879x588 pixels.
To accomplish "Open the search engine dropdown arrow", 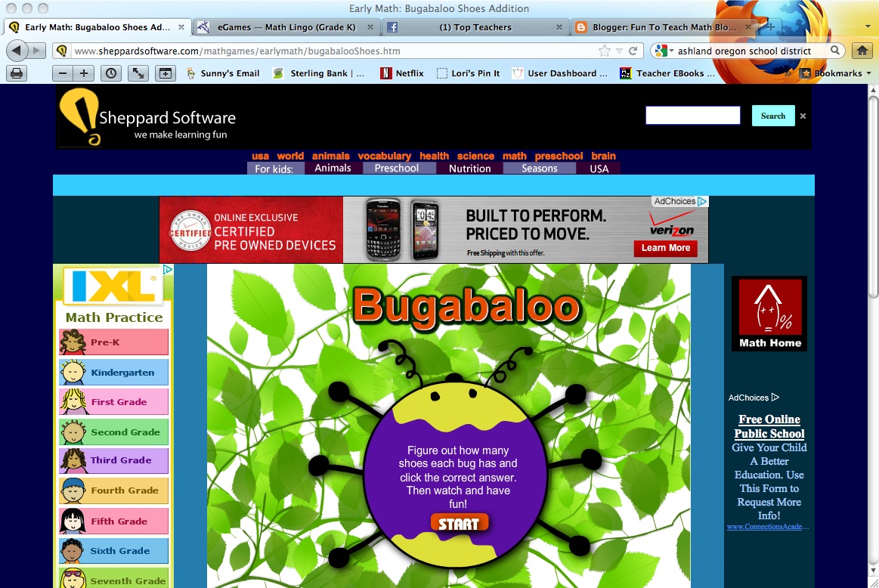I will coord(672,51).
